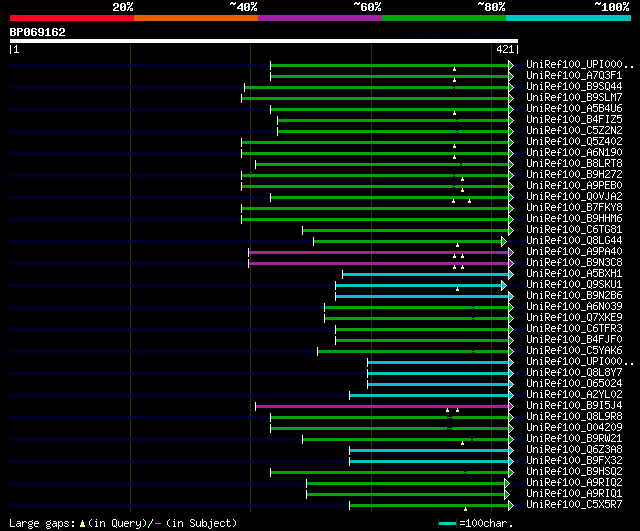The height and width of the screenshot is (531, 640).
Task: Open hit UniRef100_A5B4U6 label
Action: click(x=574, y=109)
